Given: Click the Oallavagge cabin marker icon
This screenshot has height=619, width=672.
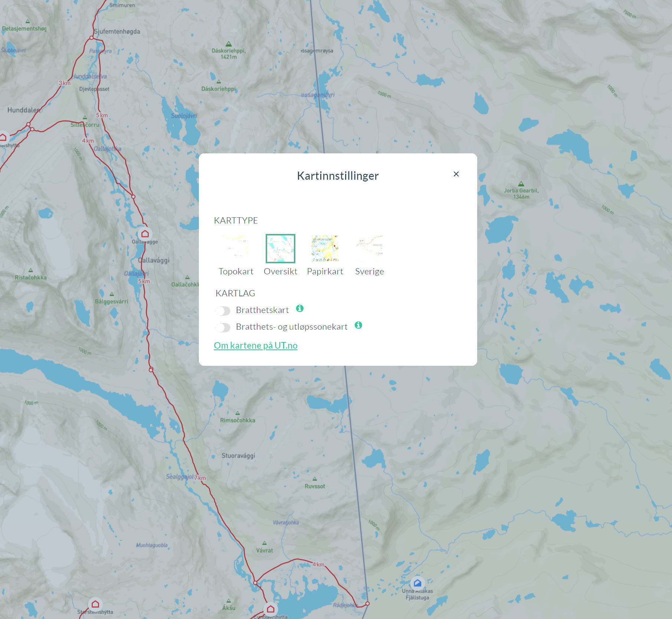Looking at the screenshot, I should tap(145, 234).
